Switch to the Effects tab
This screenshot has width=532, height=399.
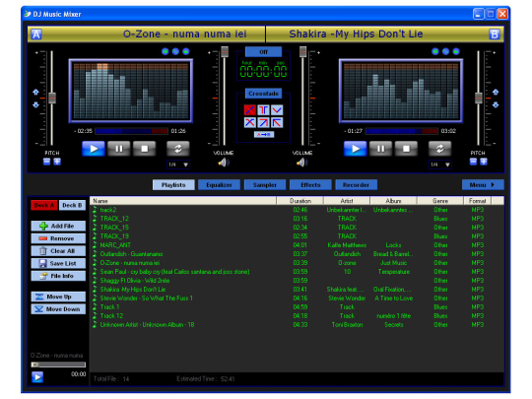[x=310, y=185]
